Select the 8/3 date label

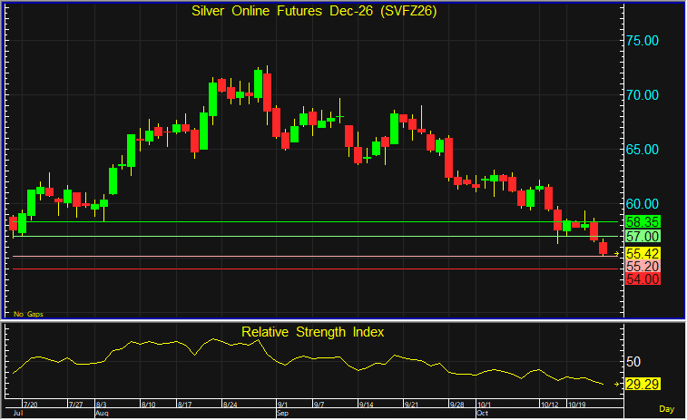(101, 404)
